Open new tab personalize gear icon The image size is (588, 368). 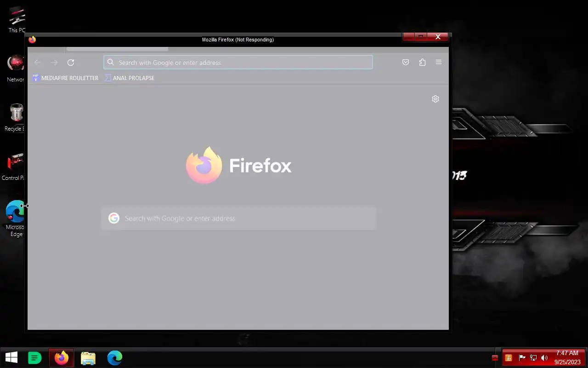point(435,99)
